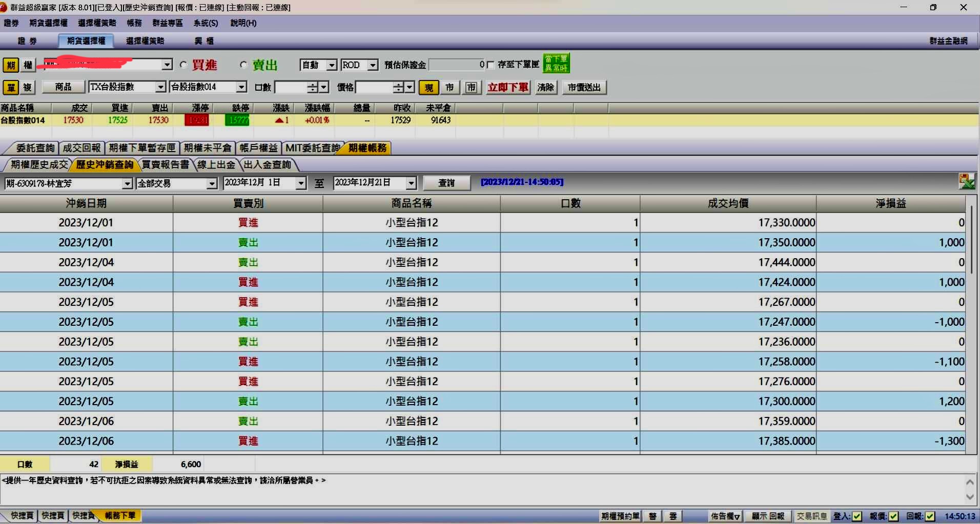Select the yellow 期 futures icon button
Screen dimensions: 980x524
click(11, 65)
